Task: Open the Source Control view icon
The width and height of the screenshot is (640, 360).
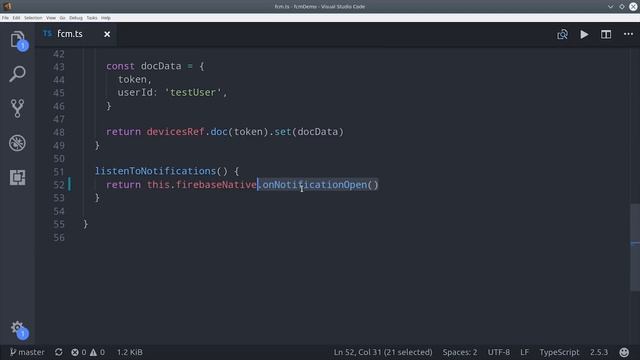Action: 17,108
